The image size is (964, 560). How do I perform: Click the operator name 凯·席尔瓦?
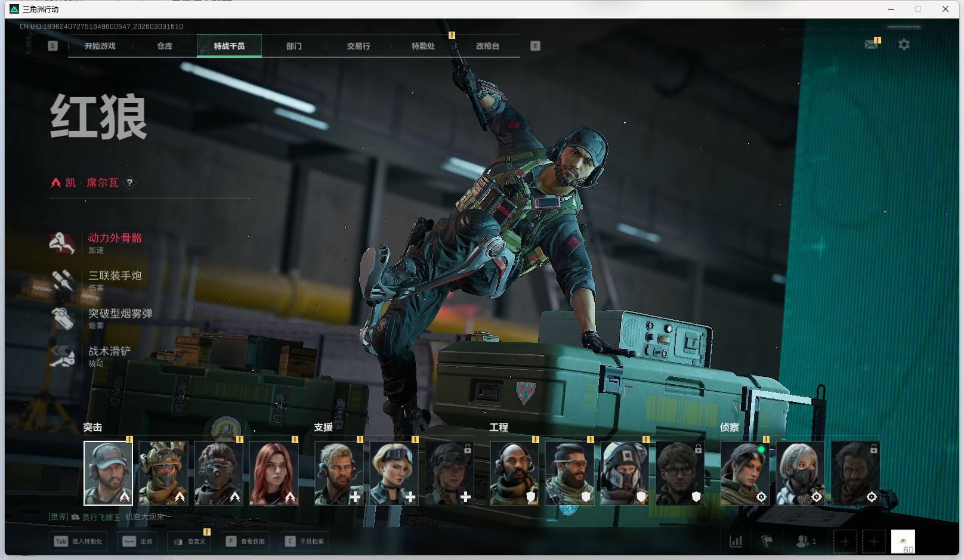point(92,182)
